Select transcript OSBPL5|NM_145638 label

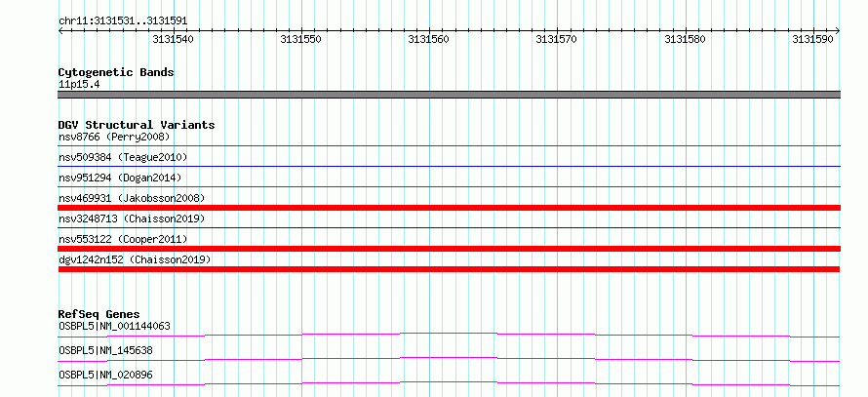pos(105,350)
